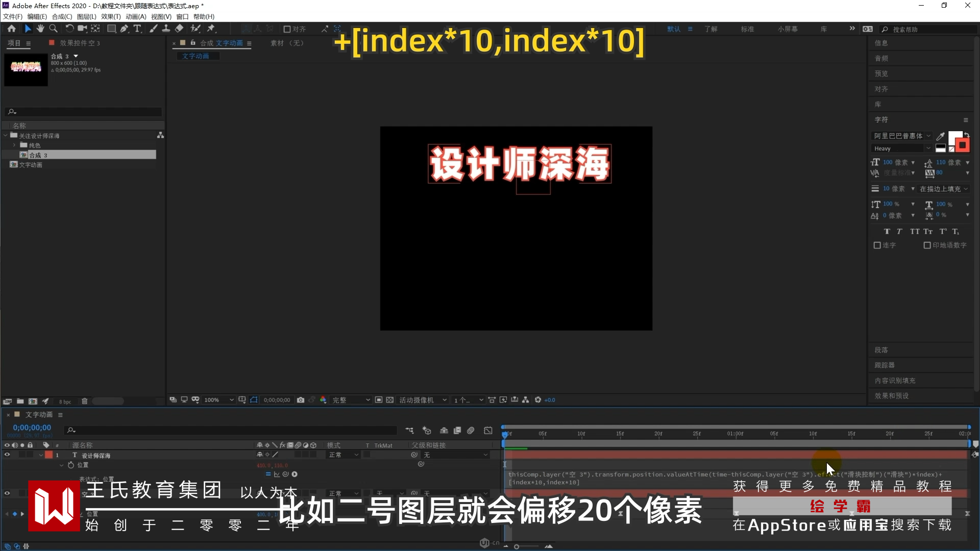The height and width of the screenshot is (551, 980).
Task: Open the 动画(A) menu
Action: (x=136, y=16)
